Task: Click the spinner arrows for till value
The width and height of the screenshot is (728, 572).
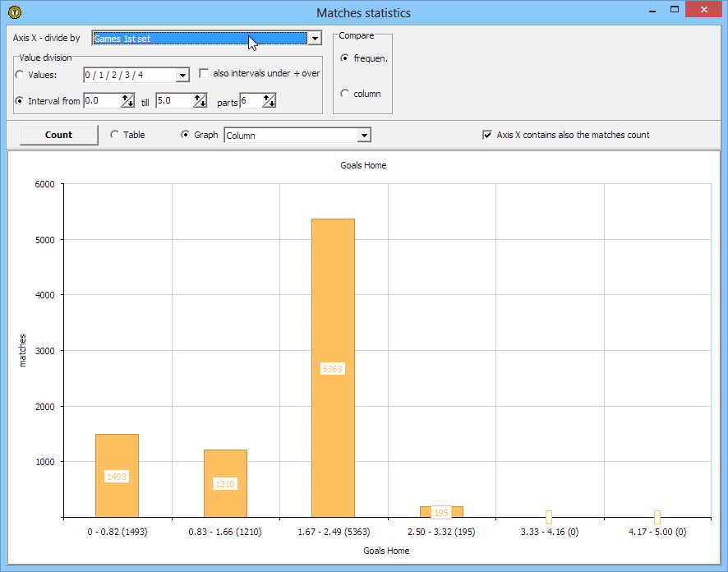Action: click(200, 101)
